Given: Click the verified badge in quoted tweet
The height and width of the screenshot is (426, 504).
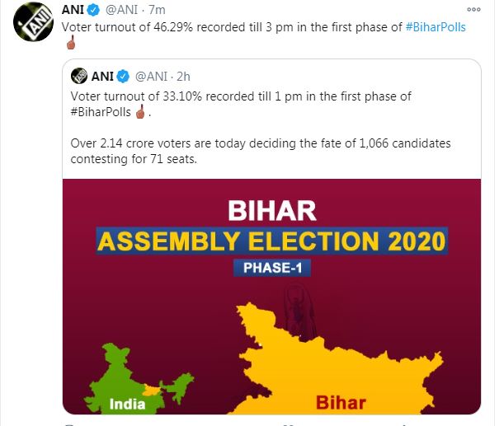Looking at the screenshot, I should [x=123, y=77].
